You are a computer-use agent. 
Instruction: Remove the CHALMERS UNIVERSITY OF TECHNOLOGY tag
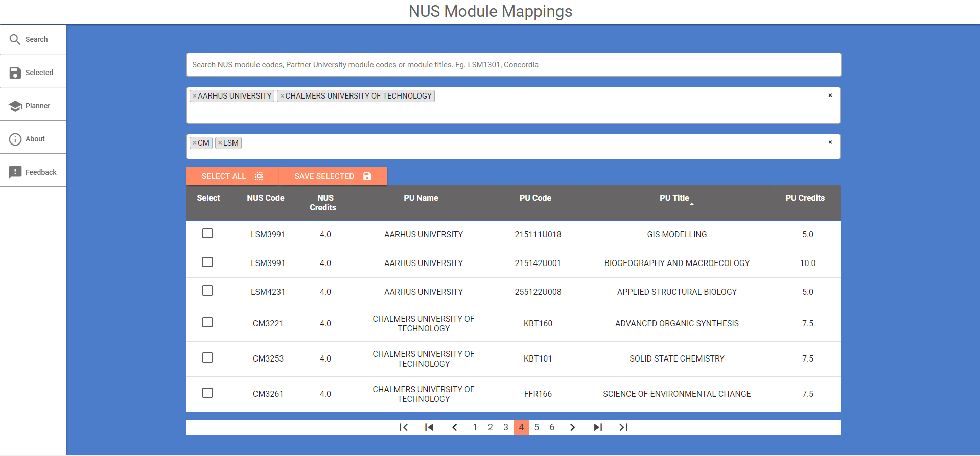pos(282,96)
